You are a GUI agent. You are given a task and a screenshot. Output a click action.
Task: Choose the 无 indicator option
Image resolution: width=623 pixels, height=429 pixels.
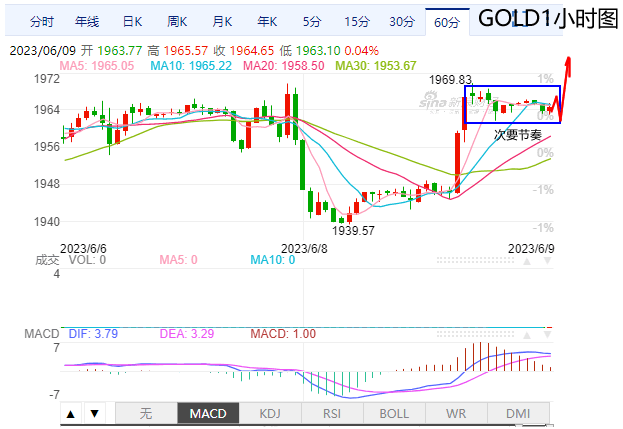146,414
